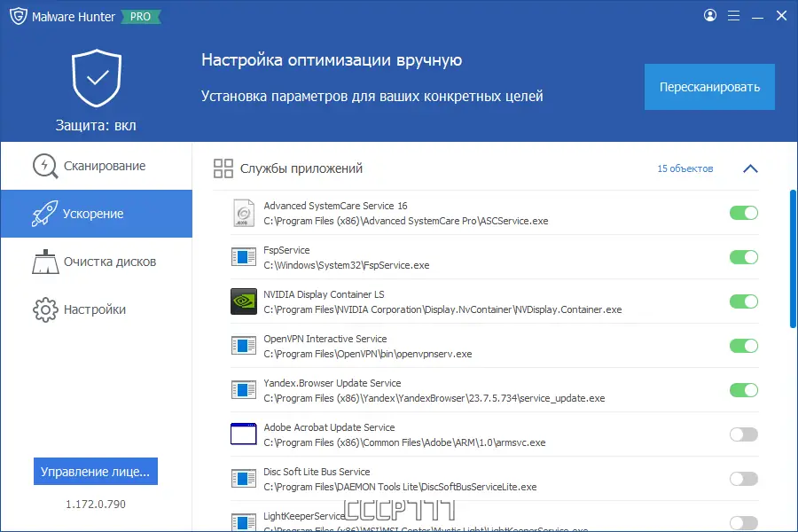Click the Сканирование magnifier icon
This screenshot has height=532, width=798.
point(45,166)
